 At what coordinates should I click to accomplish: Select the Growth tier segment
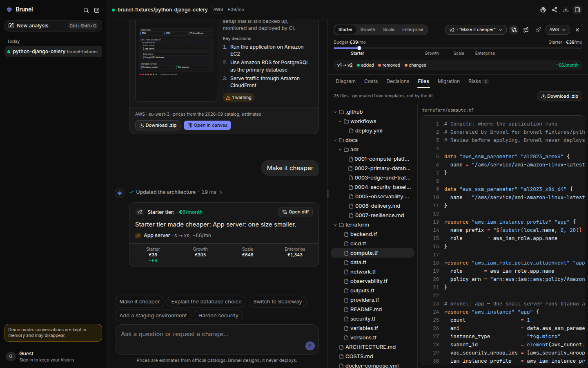point(367,30)
